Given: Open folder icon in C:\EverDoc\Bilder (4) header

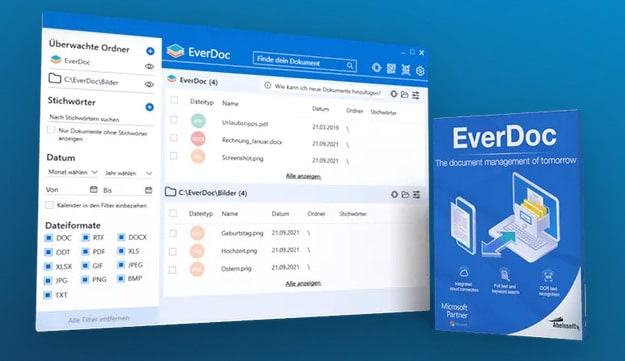Looking at the screenshot, I should (405, 194).
